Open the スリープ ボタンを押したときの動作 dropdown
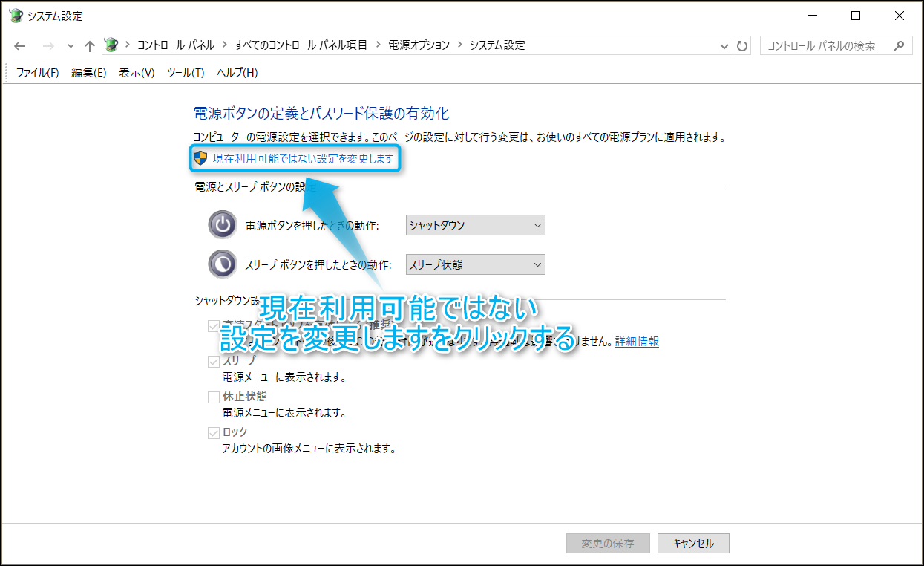Image resolution: width=924 pixels, height=566 pixels. 475,264
